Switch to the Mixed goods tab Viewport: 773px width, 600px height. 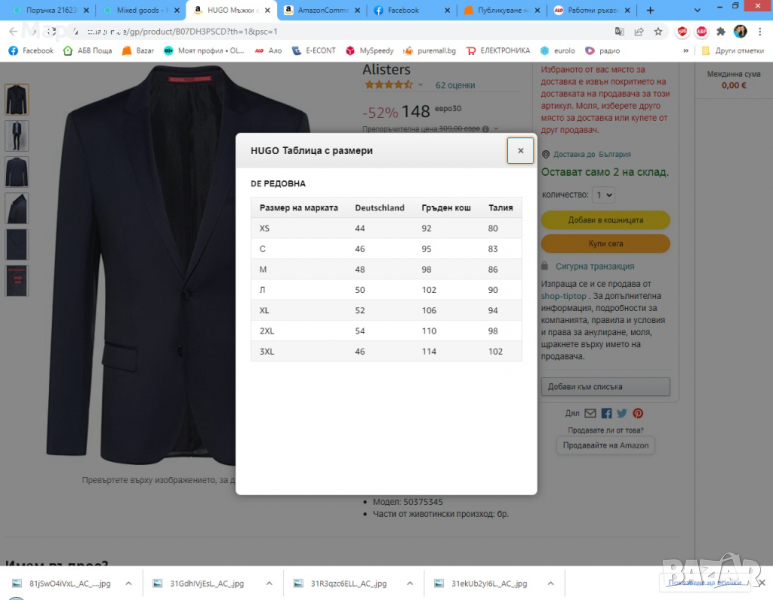(x=140, y=10)
